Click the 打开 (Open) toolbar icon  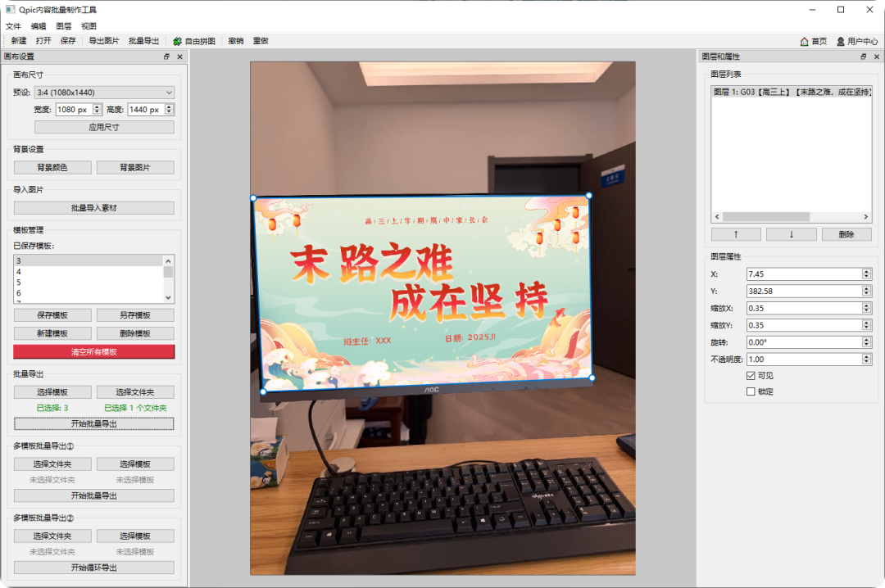45,41
